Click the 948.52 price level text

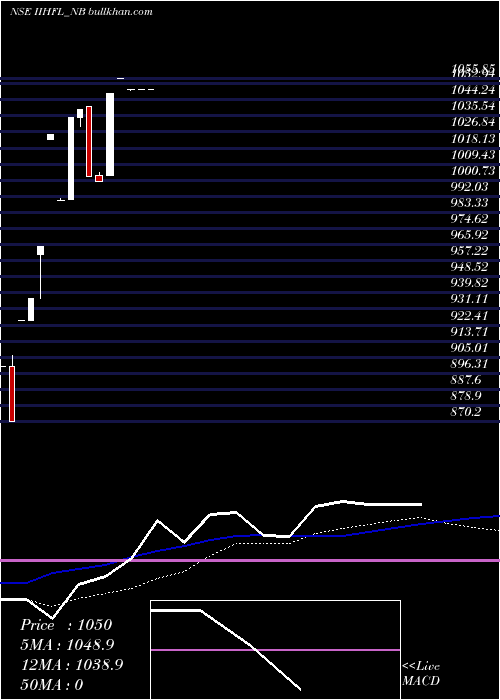click(469, 267)
